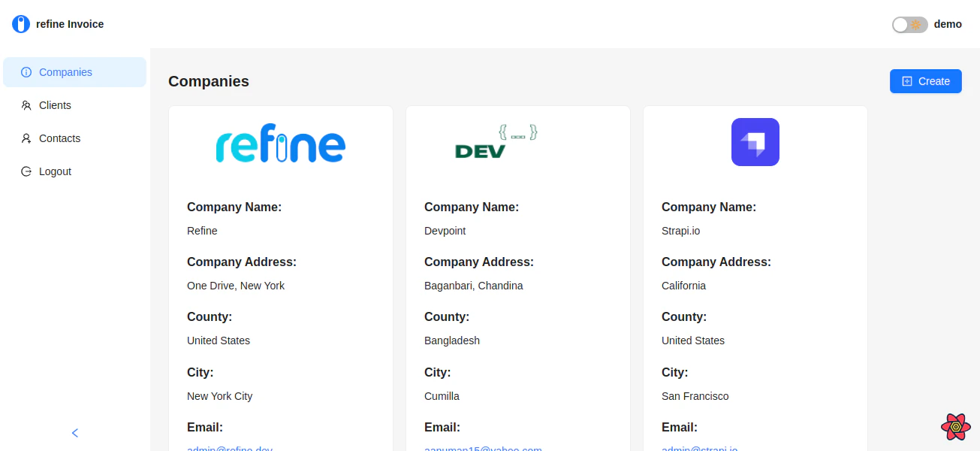Select the Strapi.io purple logo

(x=755, y=141)
